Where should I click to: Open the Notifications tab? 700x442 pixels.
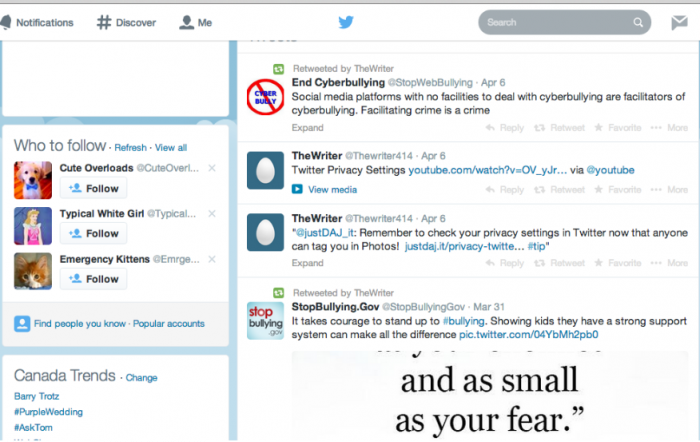coord(37,22)
